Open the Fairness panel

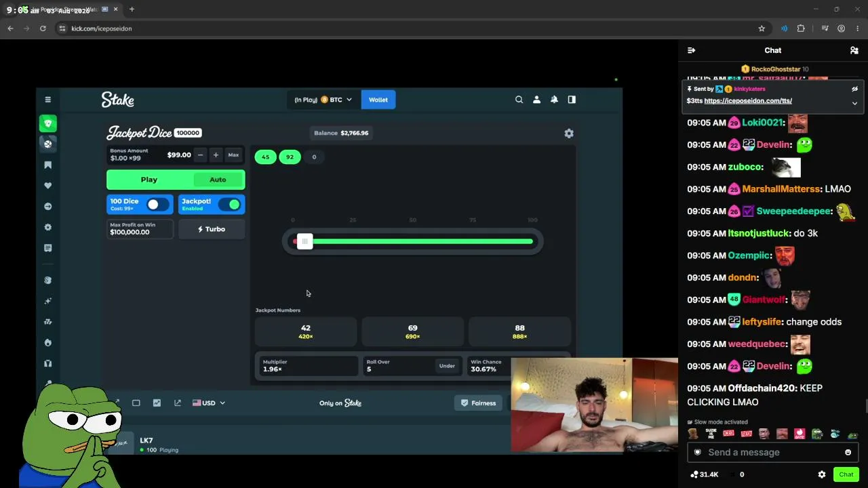click(x=479, y=403)
